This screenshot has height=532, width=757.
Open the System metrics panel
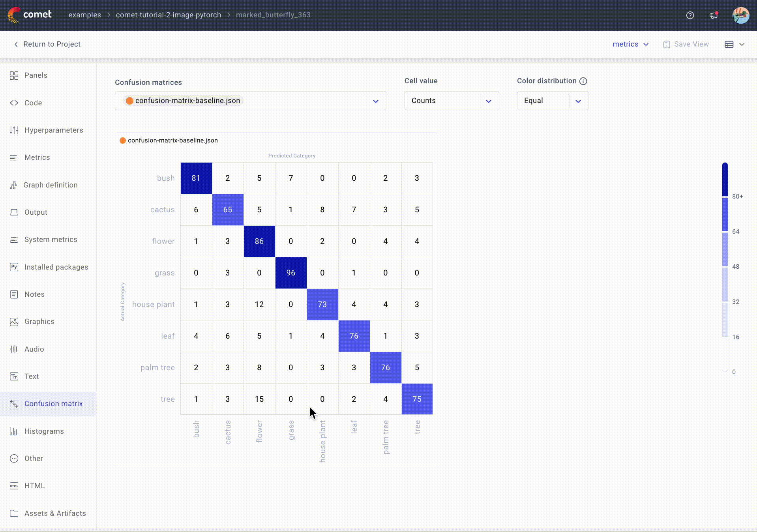[51, 239]
